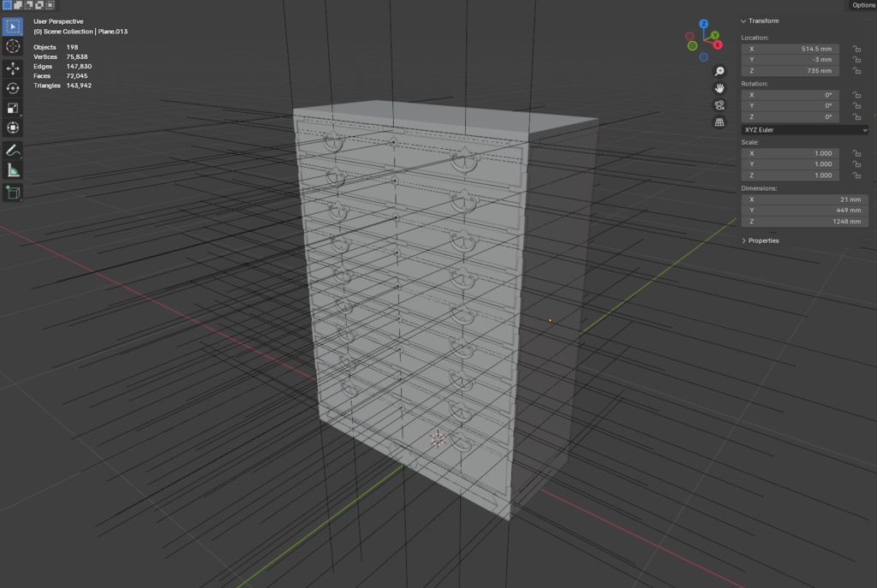Edit the Rotation Y field

click(790, 105)
